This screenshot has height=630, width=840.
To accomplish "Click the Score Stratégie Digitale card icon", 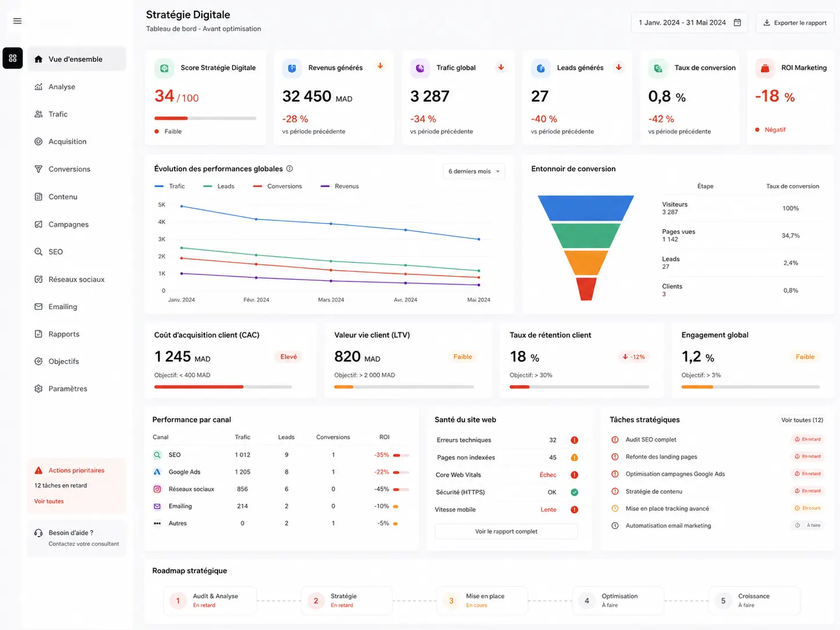I will (164, 68).
